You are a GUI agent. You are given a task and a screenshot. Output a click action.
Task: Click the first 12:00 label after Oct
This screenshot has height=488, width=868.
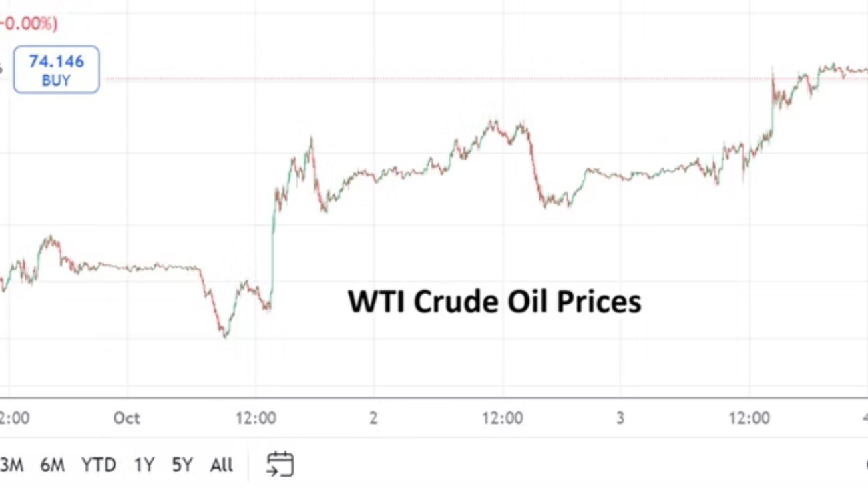pos(256,418)
